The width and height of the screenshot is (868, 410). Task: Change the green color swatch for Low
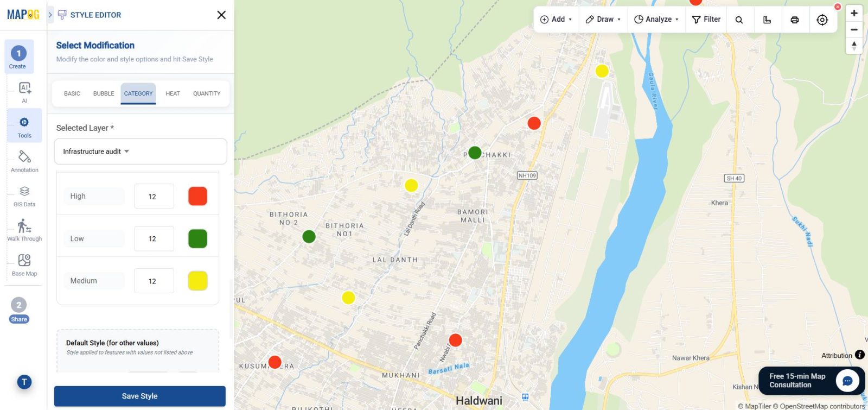click(x=197, y=238)
